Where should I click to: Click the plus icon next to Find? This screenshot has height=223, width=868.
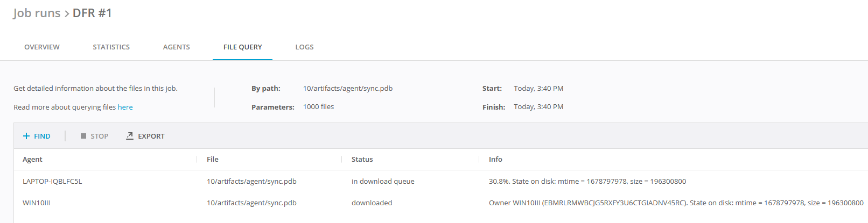(26, 136)
